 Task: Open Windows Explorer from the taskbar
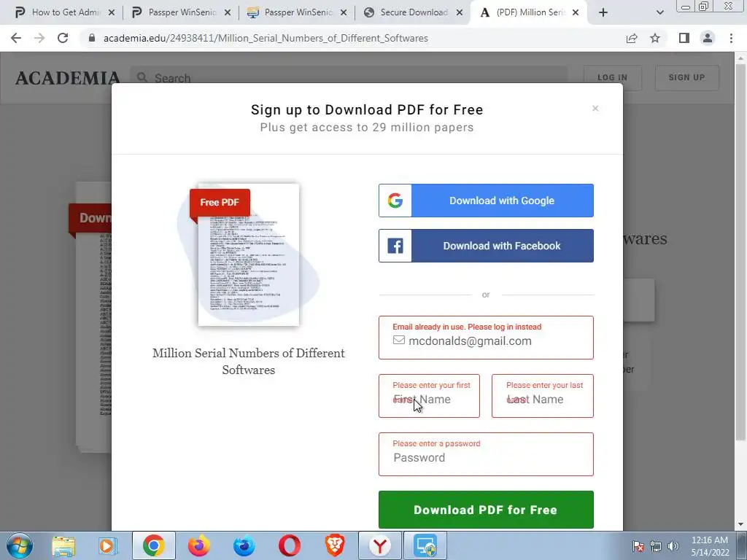(63, 545)
